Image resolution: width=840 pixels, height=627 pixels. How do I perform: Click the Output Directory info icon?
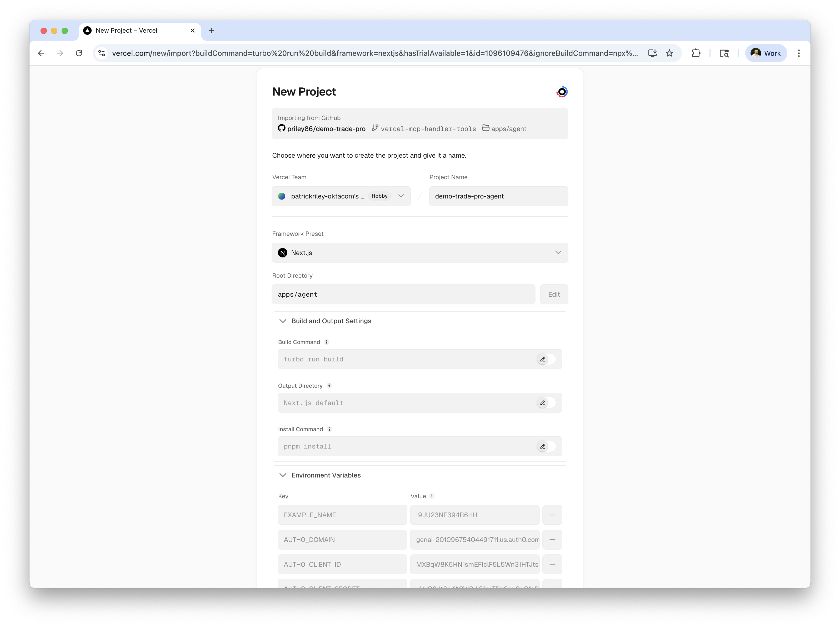[329, 386]
